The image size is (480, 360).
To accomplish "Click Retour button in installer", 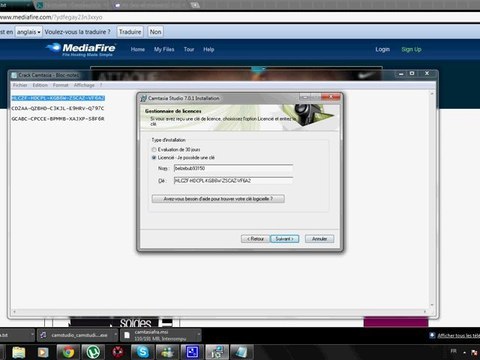I will 255,239.
